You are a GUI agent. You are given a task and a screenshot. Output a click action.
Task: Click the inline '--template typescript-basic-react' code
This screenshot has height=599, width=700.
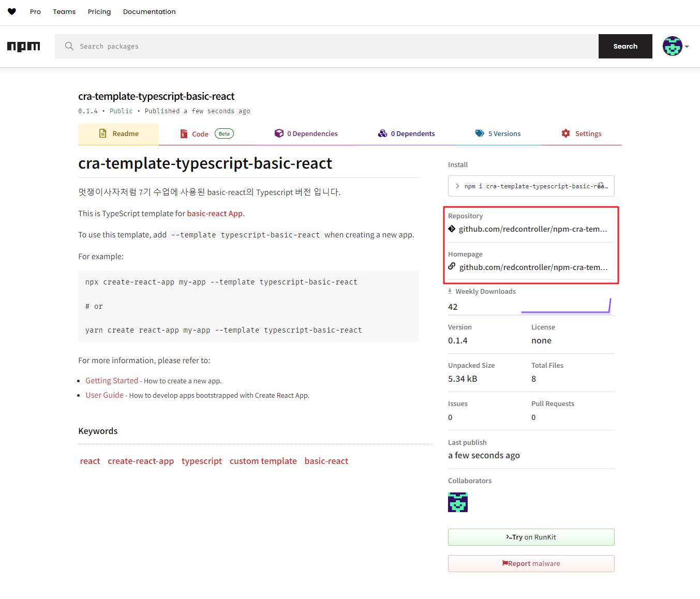245,235
